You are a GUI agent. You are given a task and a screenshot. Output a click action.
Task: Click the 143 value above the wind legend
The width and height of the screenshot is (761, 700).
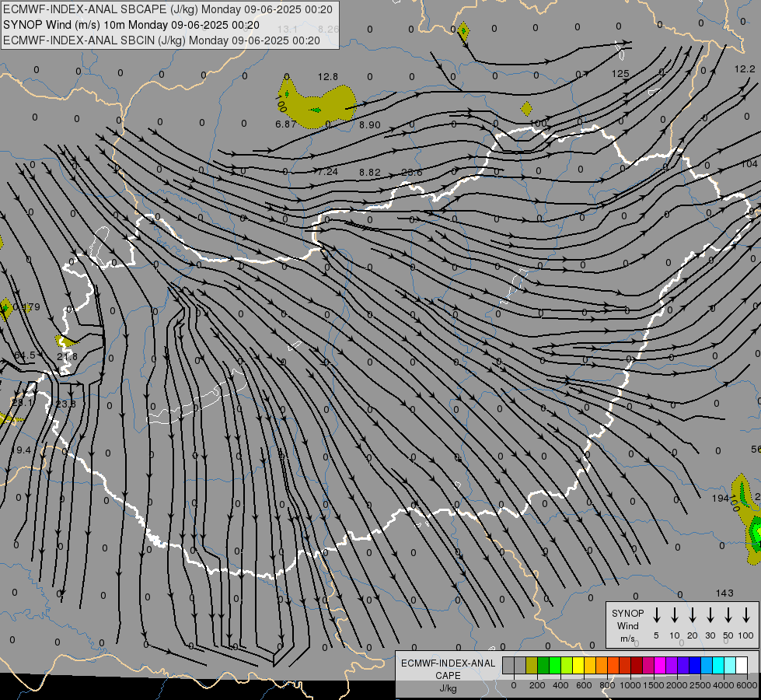coord(724,593)
